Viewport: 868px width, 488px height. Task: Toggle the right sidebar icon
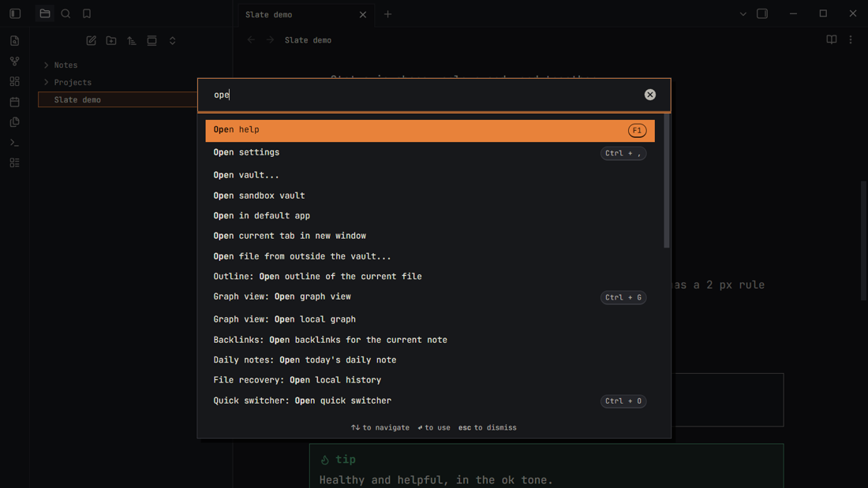tap(762, 14)
